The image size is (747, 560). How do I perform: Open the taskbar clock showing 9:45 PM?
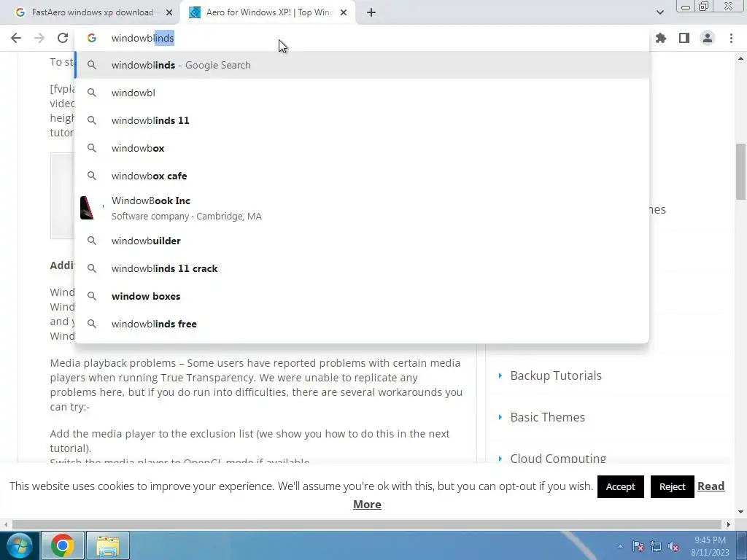710,546
